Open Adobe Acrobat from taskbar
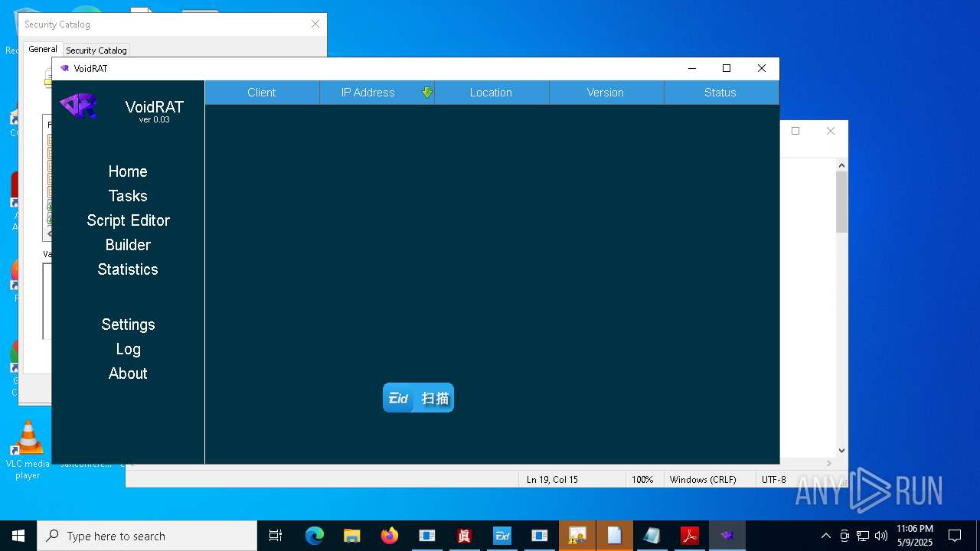The image size is (980, 551). pyautogui.click(x=690, y=536)
